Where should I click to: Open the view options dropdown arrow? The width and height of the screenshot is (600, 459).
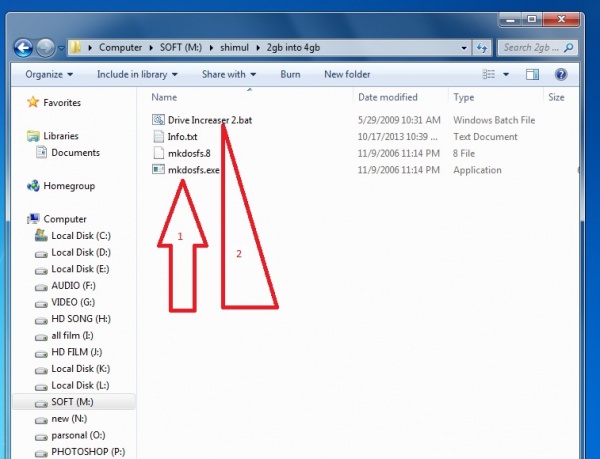pos(506,74)
